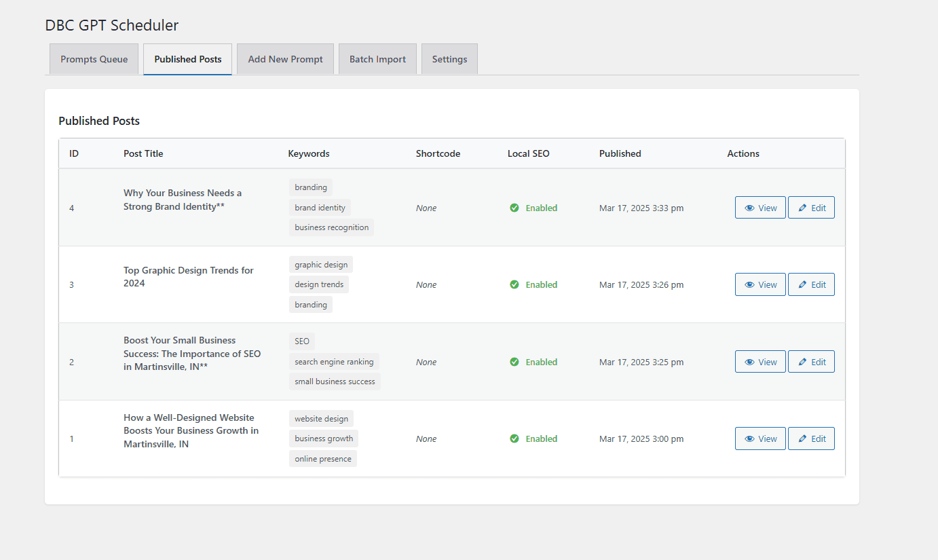
Task: Click the pencil icon for post ID 1
Action: [x=802, y=438]
